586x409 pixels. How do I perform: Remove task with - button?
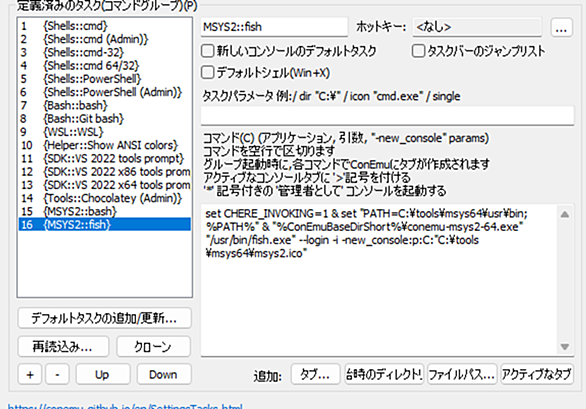57,374
